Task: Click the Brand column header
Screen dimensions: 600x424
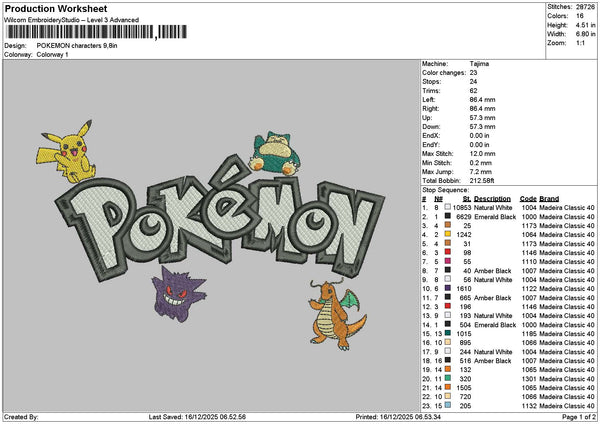Action: coord(549,199)
